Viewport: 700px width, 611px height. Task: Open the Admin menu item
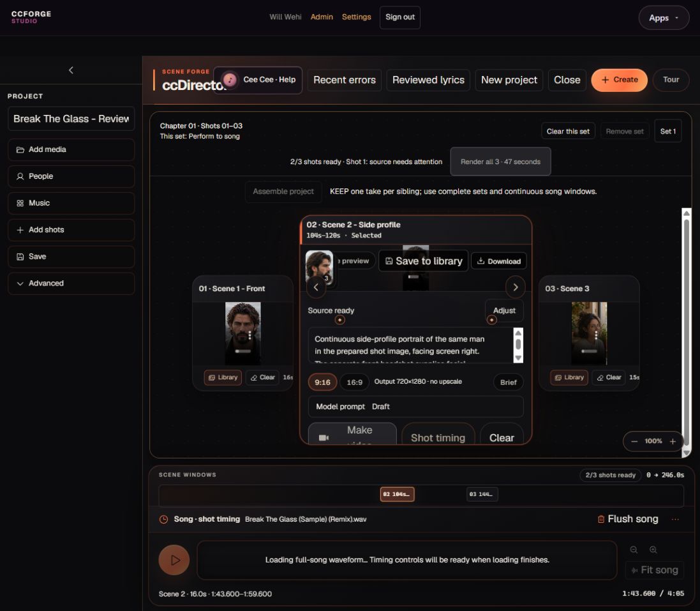[x=322, y=17]
